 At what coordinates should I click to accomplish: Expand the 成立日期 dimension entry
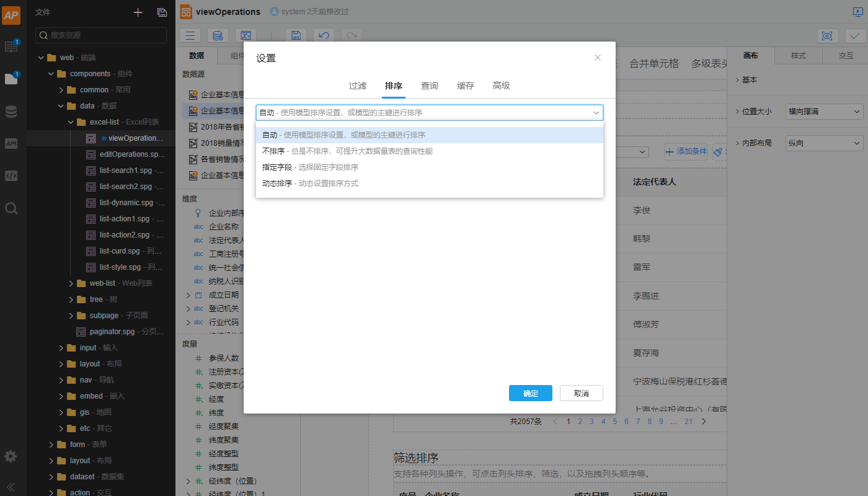pos(188,294)
